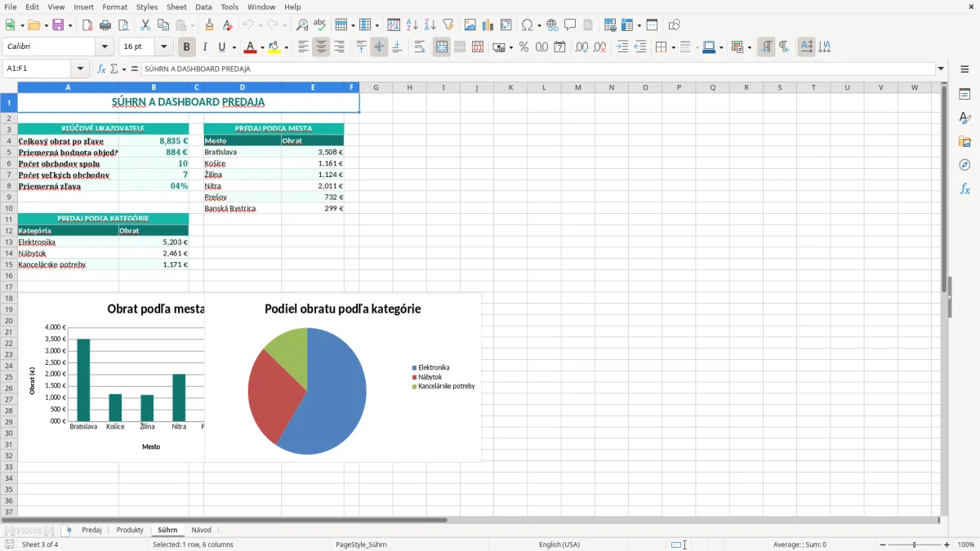This screenshot has width=980, height=551.
Task: Apply the red font color
Action: click(x=250, y=47)
